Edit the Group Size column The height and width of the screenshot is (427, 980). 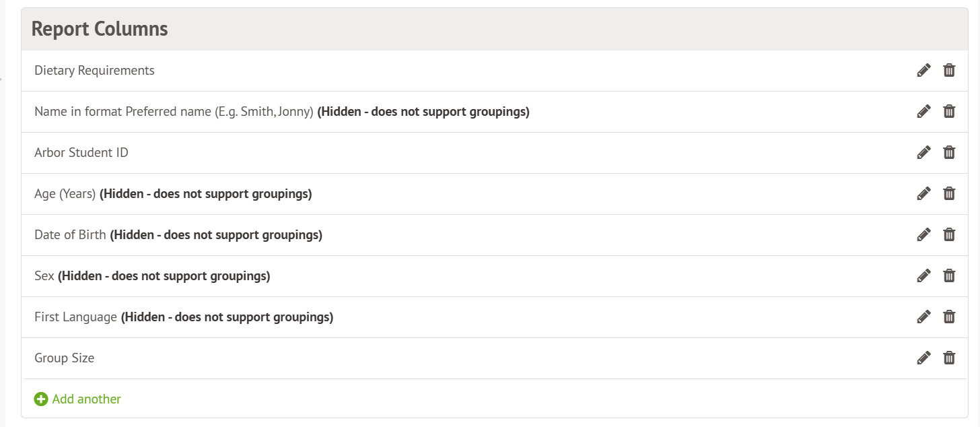click(x=923, y=358)
